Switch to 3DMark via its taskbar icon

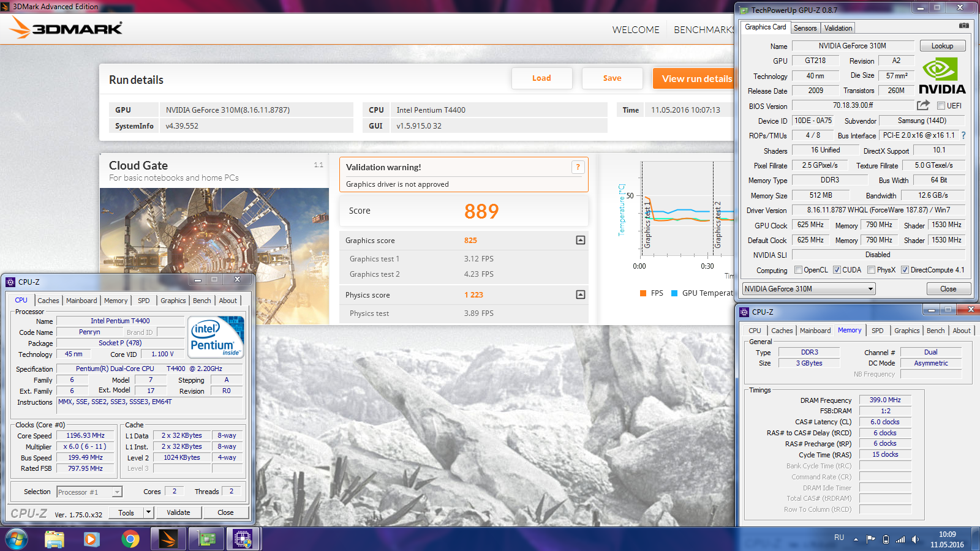[168, 539]
